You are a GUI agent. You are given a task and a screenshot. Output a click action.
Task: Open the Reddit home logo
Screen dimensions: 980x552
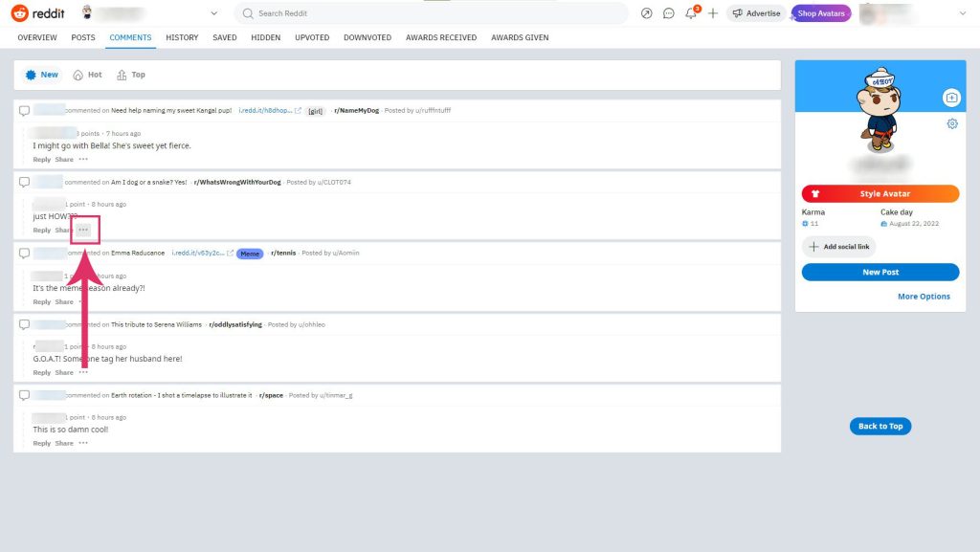click(x=38, y=13)
